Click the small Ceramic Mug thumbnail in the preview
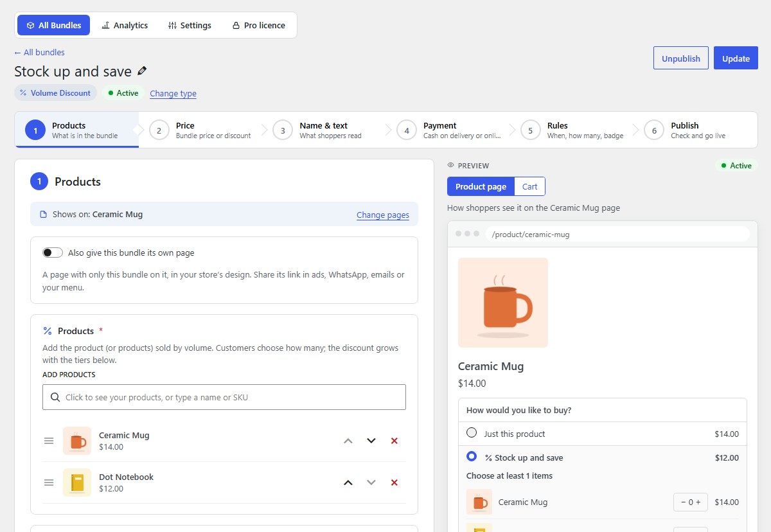Viewport: 771px width, 532px height. [x=479, y=502]
